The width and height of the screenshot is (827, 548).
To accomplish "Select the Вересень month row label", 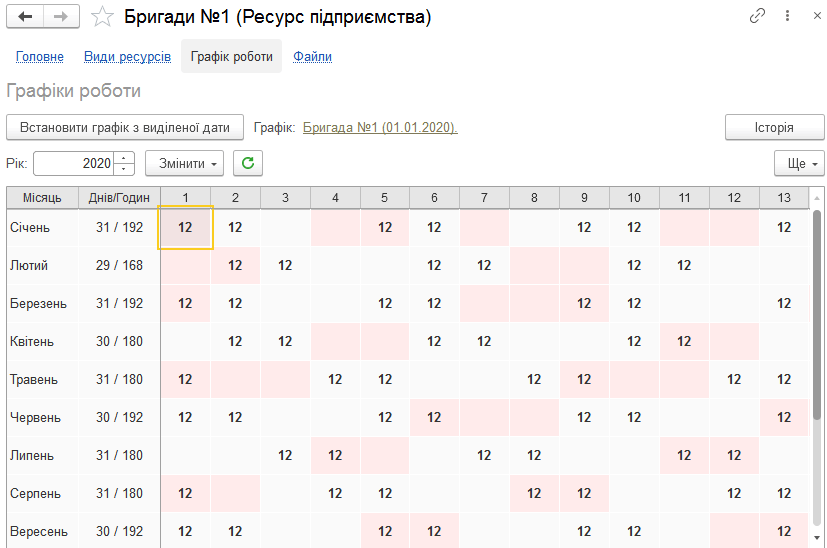I will click(x=39, y=531).
